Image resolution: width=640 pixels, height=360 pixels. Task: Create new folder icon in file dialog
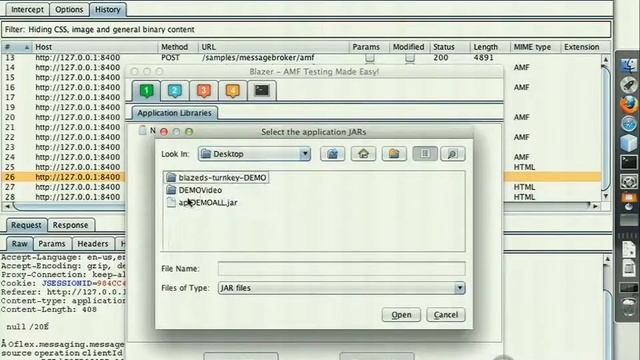pos(394,154)
